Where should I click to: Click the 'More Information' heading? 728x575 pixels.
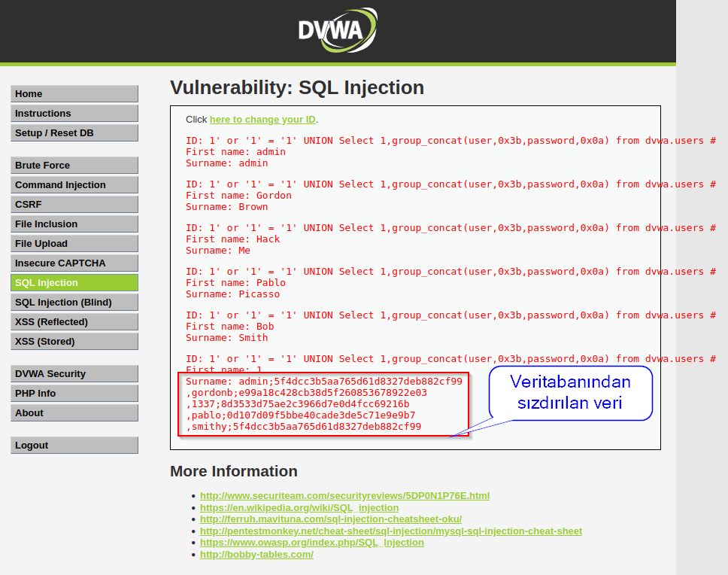[x=234, y=471]
